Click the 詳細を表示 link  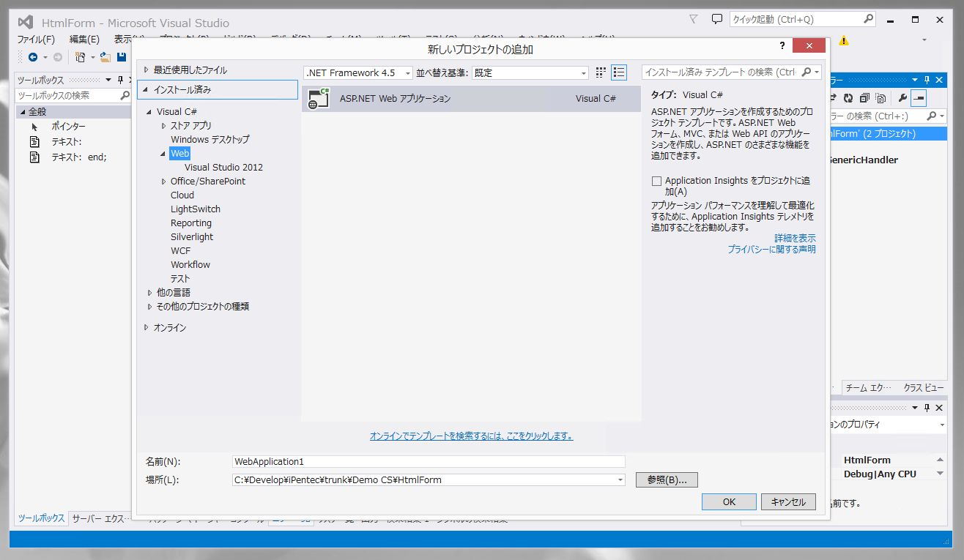pyautogui.click(x=795, y=239)
